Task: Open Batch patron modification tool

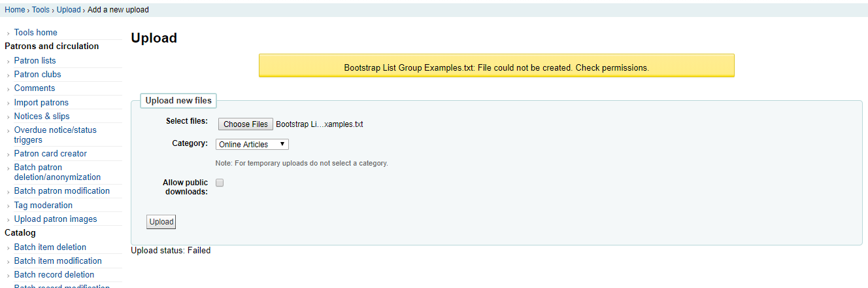Action: (61, 191)
